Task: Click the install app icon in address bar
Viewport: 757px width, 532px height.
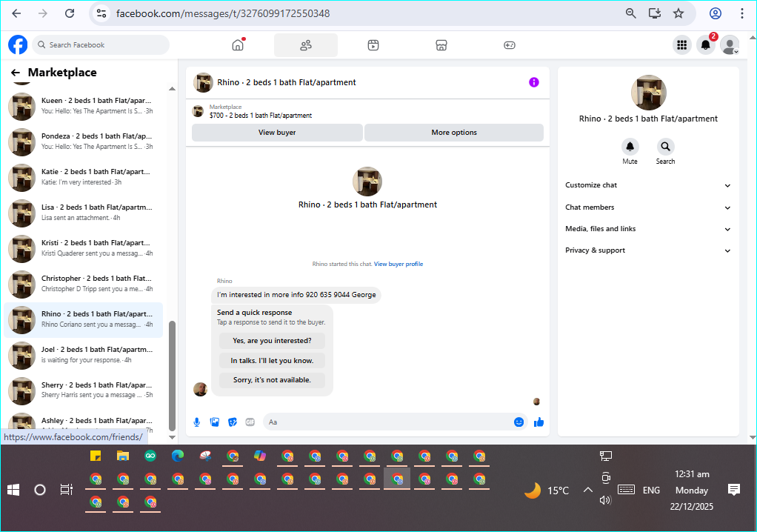Action: tap(655, 13)
